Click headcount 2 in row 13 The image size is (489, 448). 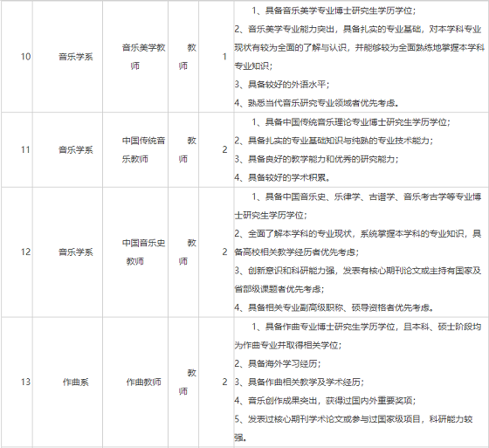point(224,382)
